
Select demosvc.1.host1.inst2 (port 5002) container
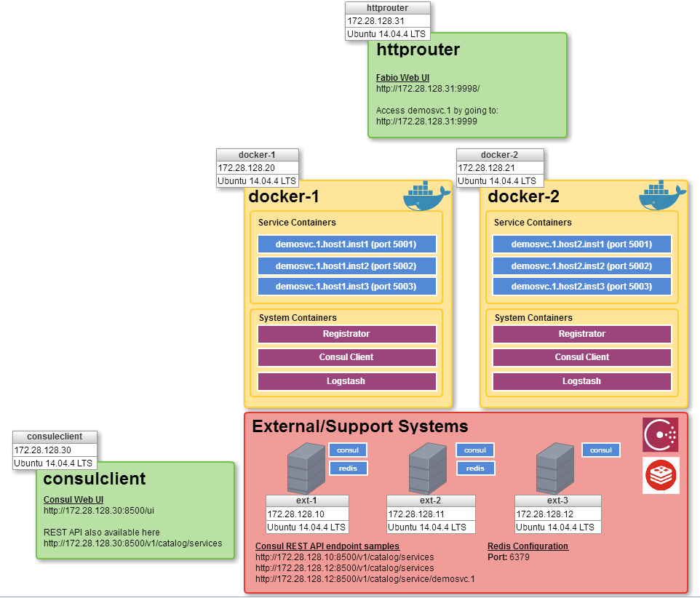347,266
